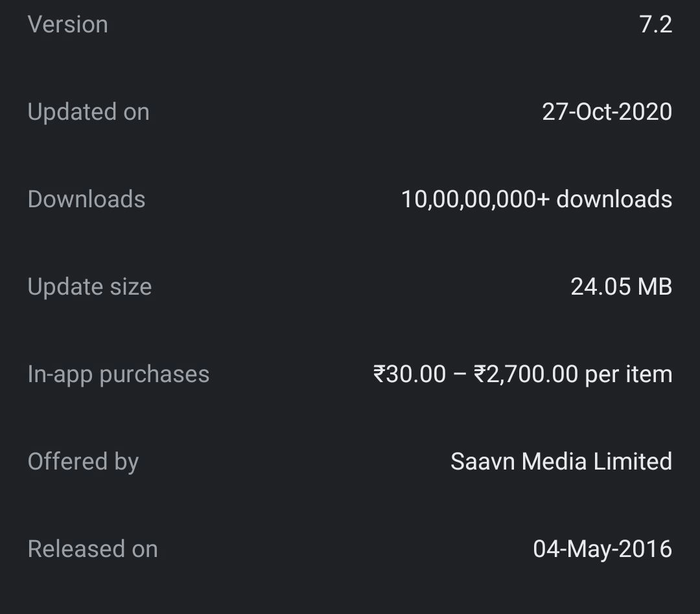Click the Offered by label
Viewport: 700px width, 614px height.
(x=83, y=462)
